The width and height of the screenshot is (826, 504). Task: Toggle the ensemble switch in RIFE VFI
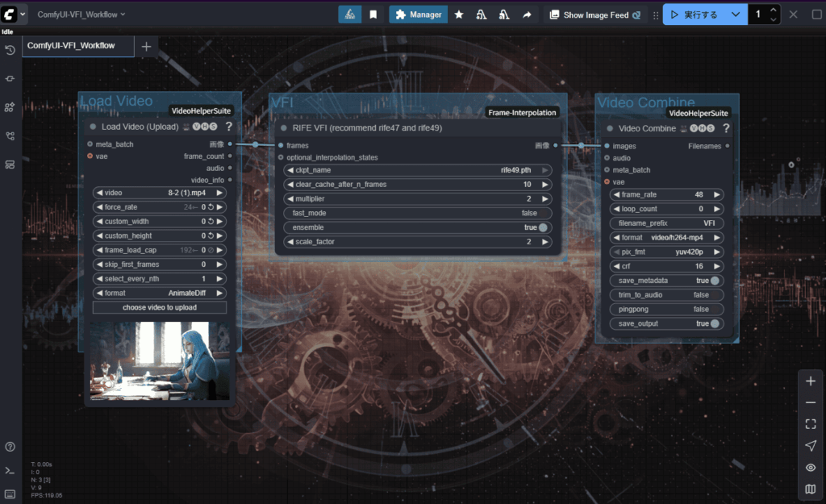543,227
